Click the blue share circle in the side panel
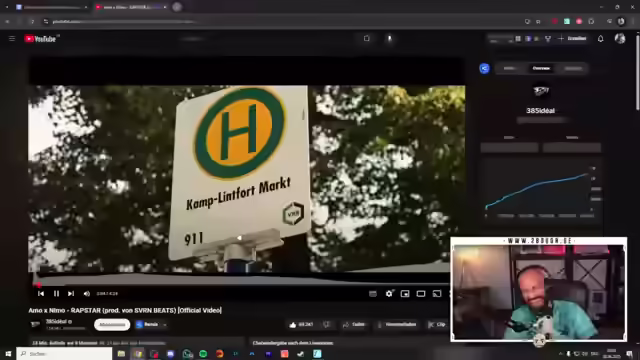 pos(484,68)
